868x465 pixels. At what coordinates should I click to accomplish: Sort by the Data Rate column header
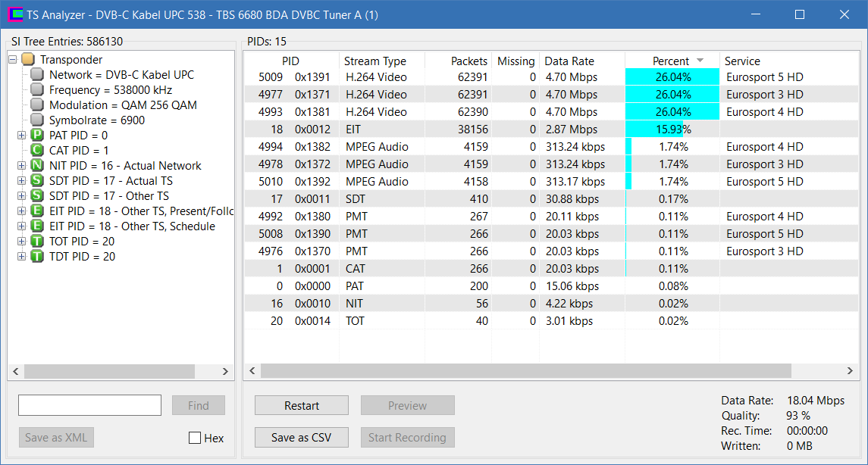pos(582,61)
